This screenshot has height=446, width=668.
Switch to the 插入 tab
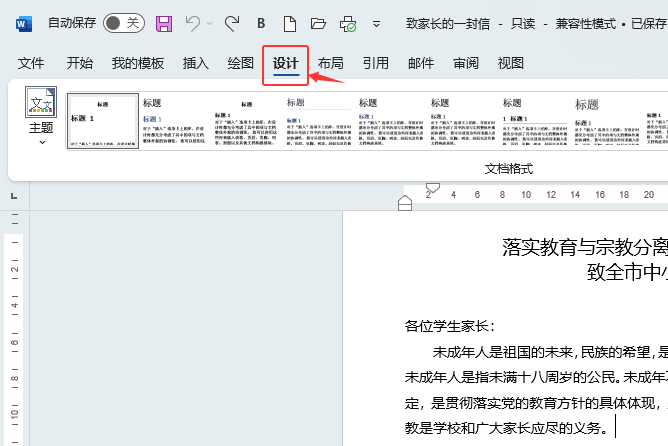[x=196, y=63]
